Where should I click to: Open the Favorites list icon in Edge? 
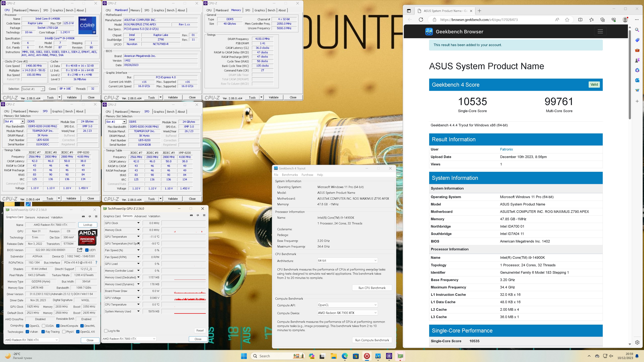tap(591, 20)
